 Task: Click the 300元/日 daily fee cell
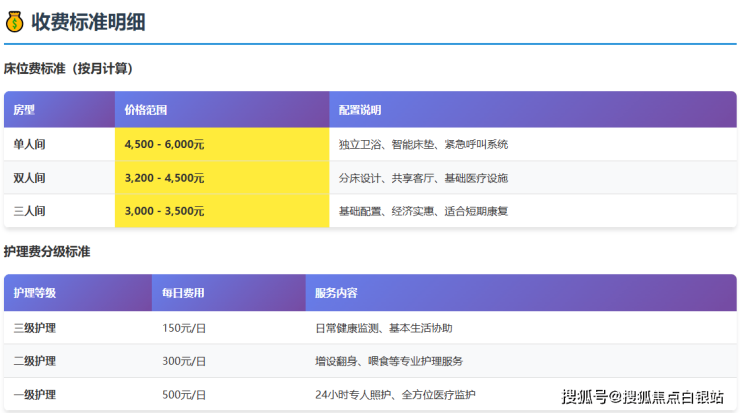[x=184, y=361]
